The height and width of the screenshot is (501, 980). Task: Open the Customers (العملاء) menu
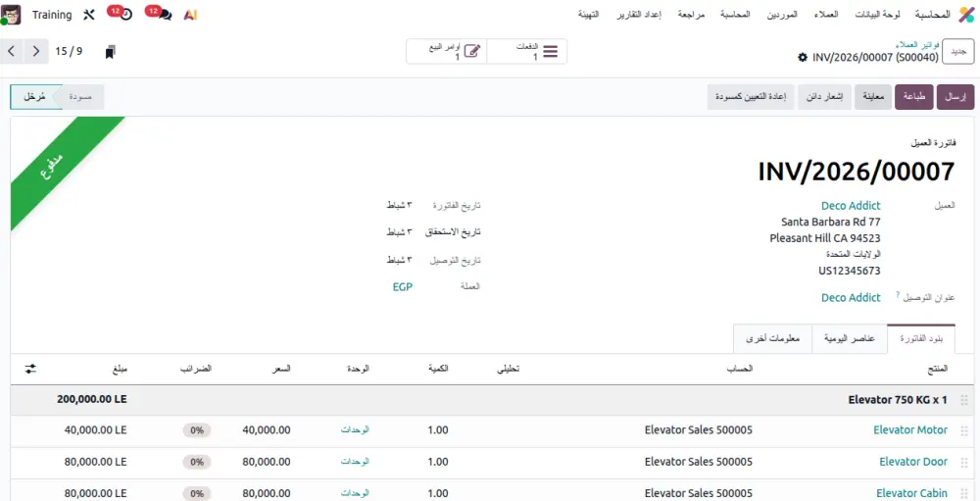point(826,15)
